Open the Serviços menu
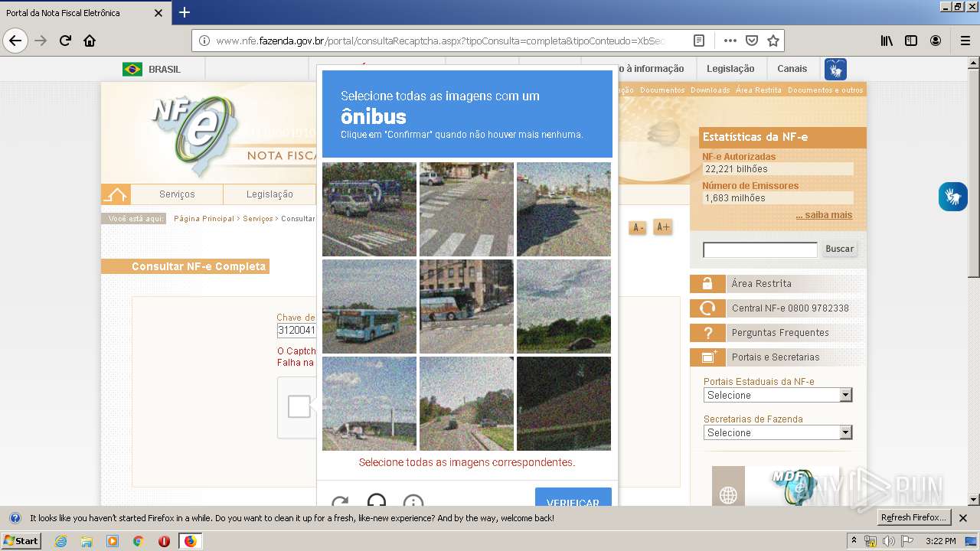The width and height of the screenshot is (980, 551). [x=177, y=194]
